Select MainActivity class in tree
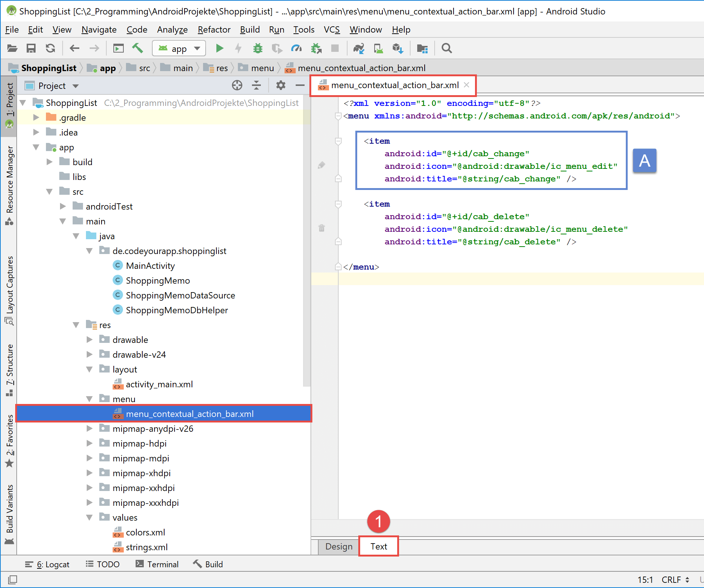 click(x=150, y=265)
